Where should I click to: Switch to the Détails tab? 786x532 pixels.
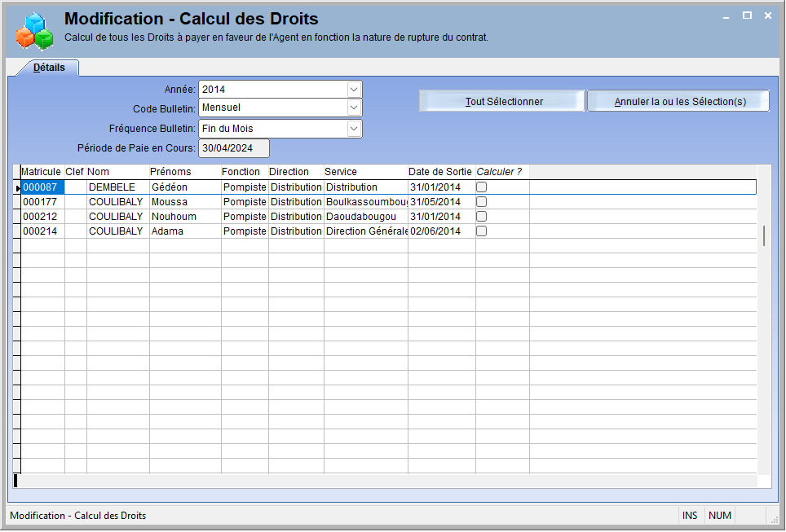click(49, 68)
